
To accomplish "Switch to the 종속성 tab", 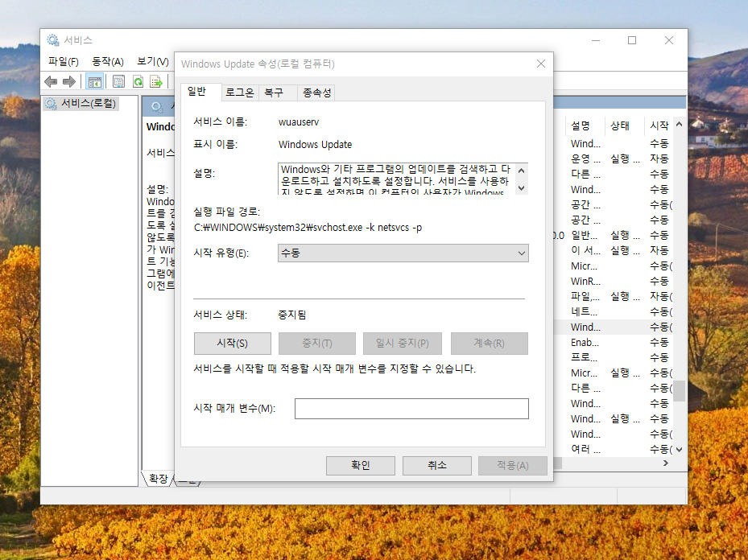I will click(316, 93).
